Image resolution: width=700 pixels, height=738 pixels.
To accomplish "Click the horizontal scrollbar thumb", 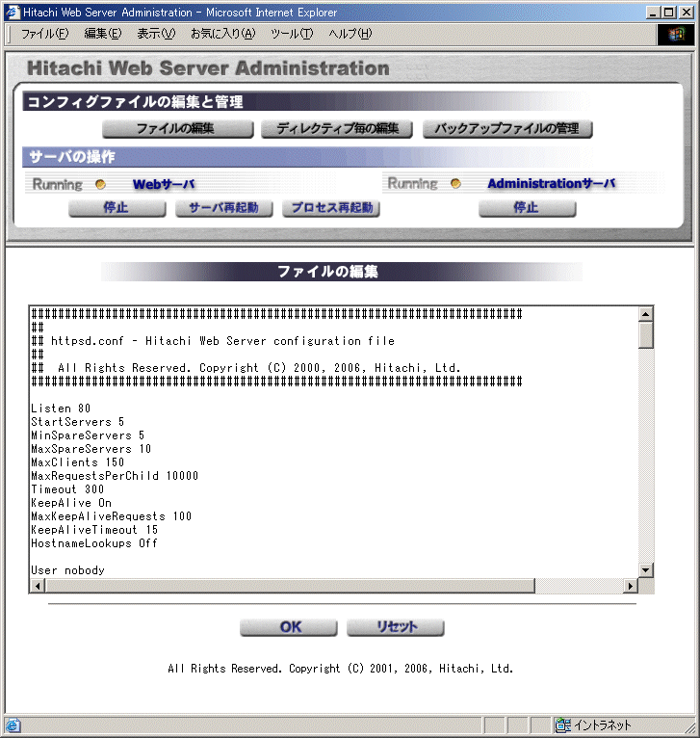I will click(290, 586).
